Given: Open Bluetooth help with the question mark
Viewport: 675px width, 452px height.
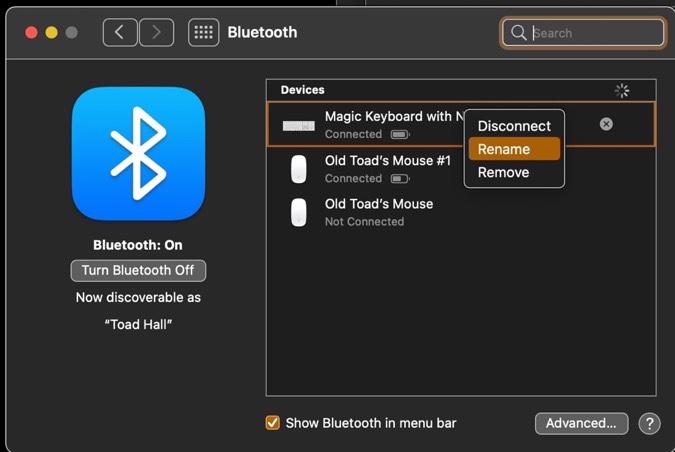Looking at the screenshot, I should pyautogui.click(x=649, y=424).
